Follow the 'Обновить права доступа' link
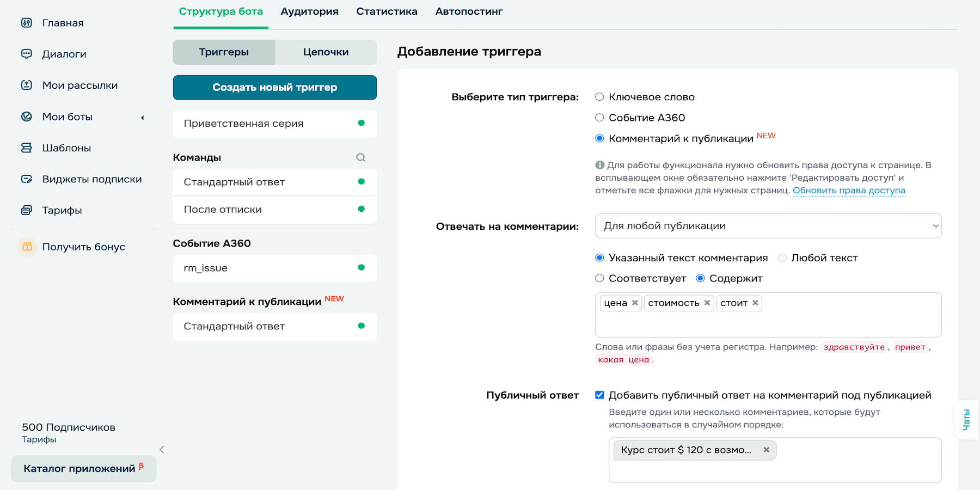 point(849,191)
